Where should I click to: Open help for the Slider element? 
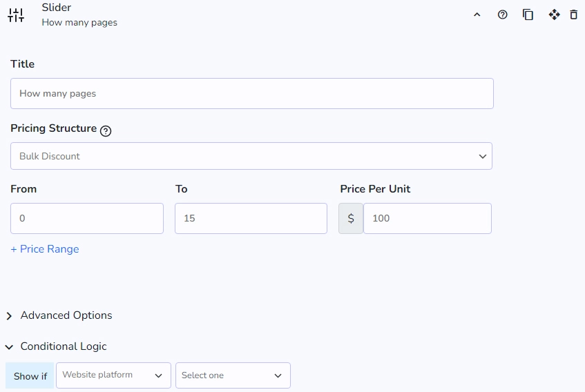coord(503,15)
